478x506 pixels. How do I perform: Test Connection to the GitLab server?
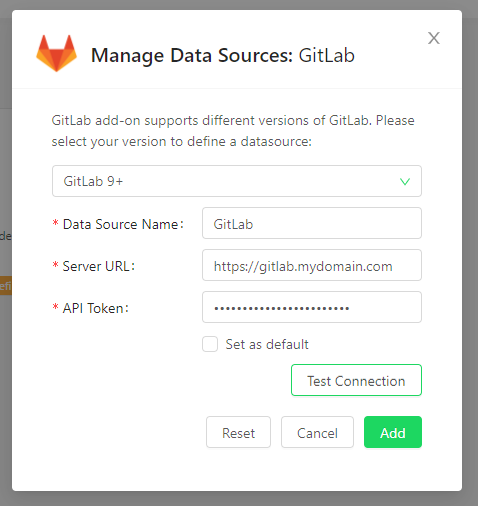coord(356,380)
